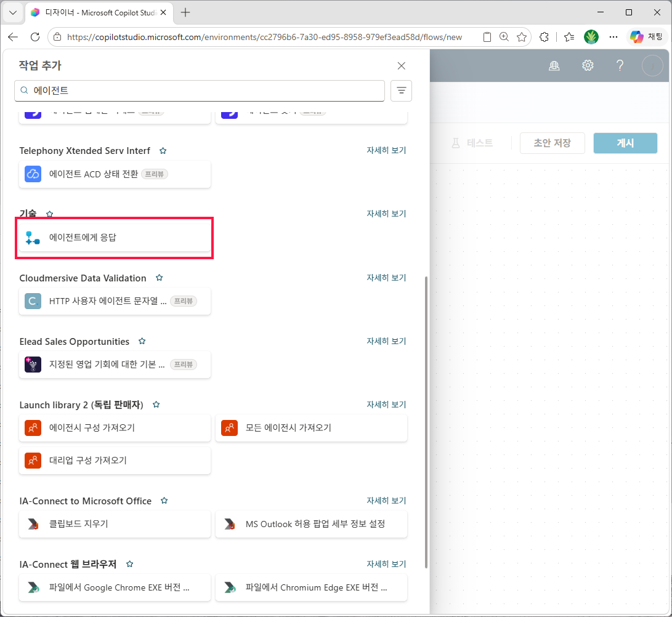The image size is (672, 617).
Task: Open 자세히 보기 for Launch library 2
Action: 386,405
